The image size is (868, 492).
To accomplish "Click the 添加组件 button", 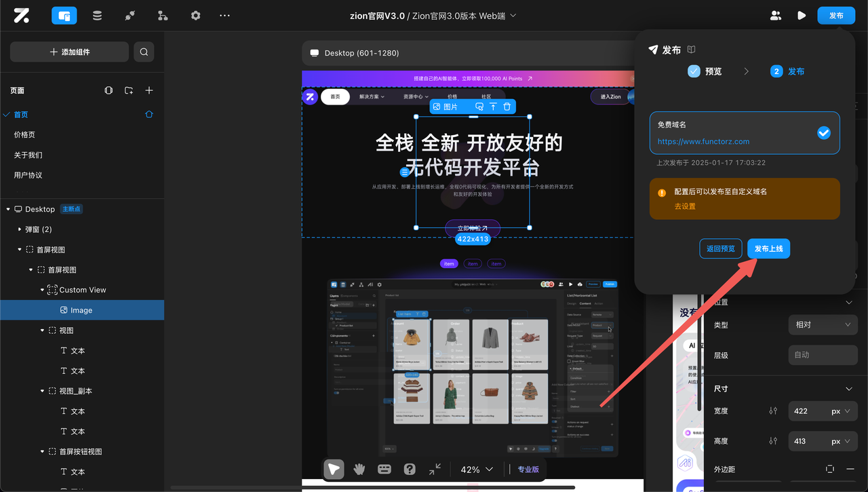I will (x=69, y=52).
